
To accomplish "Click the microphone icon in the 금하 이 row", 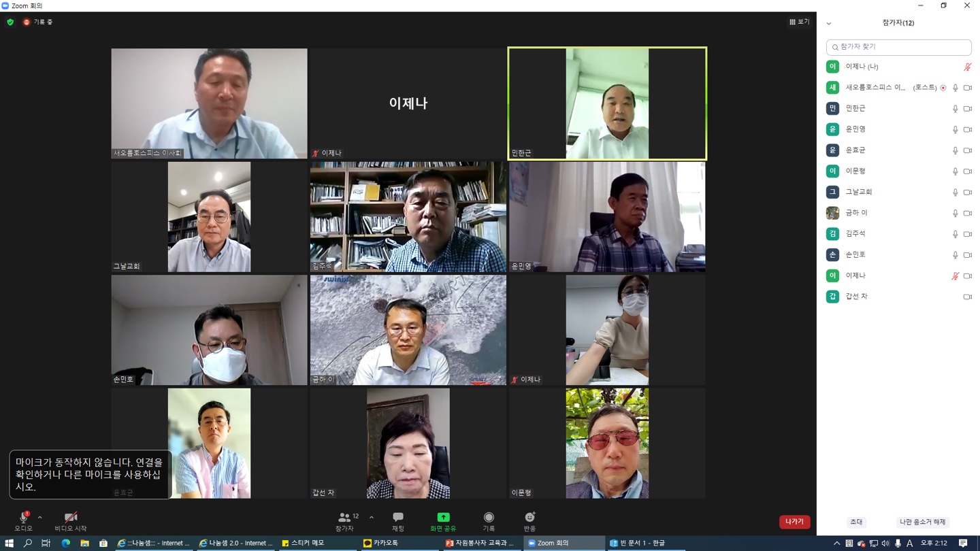I will click(x=955, y=214).
